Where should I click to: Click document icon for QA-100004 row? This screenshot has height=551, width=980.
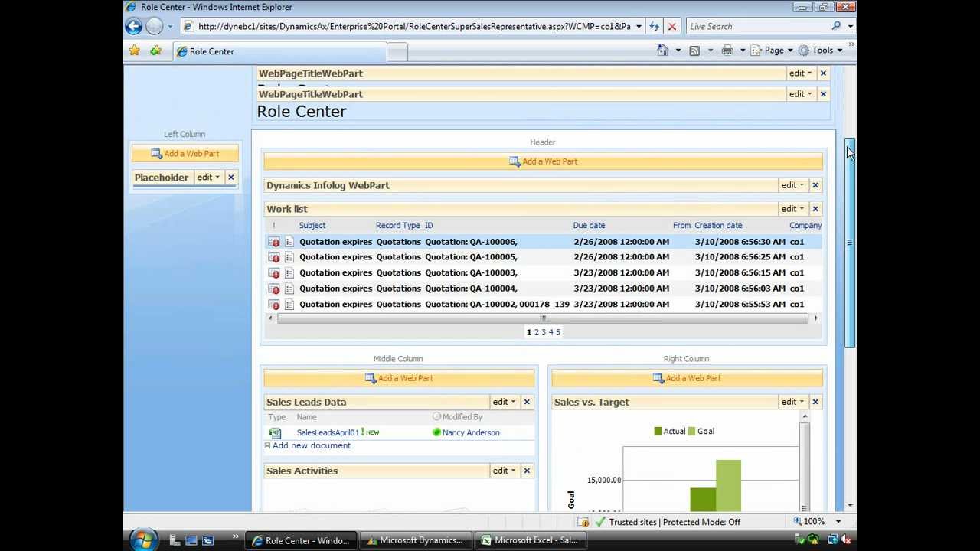289,289
